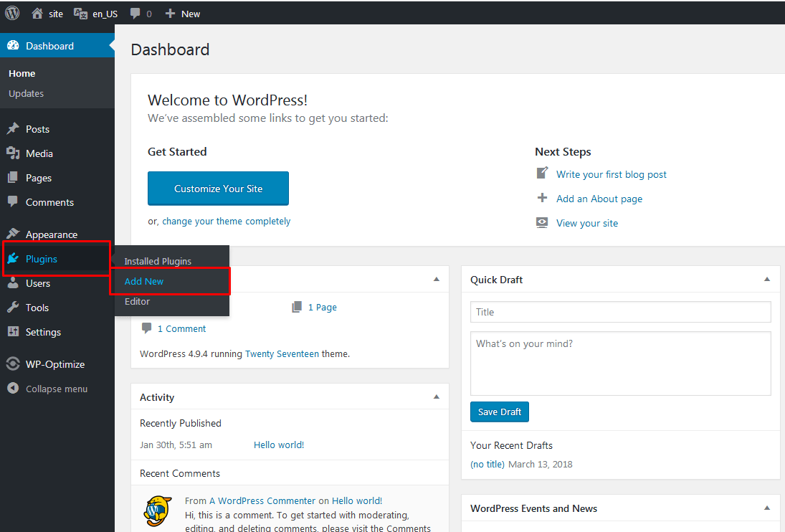Click the Dashboard gauge icon
This screenshot has height=532, width=785.
point(13,46)
